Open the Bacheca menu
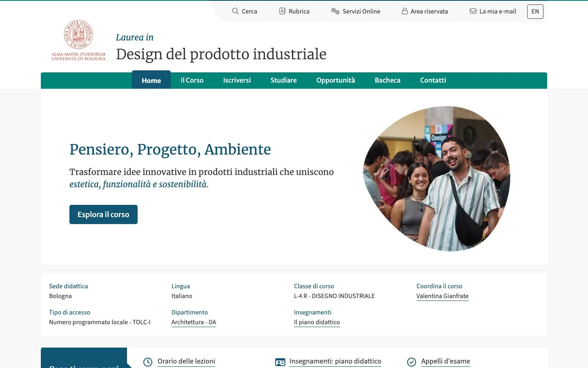The image size is (588, 368). [x=388, y=80]
